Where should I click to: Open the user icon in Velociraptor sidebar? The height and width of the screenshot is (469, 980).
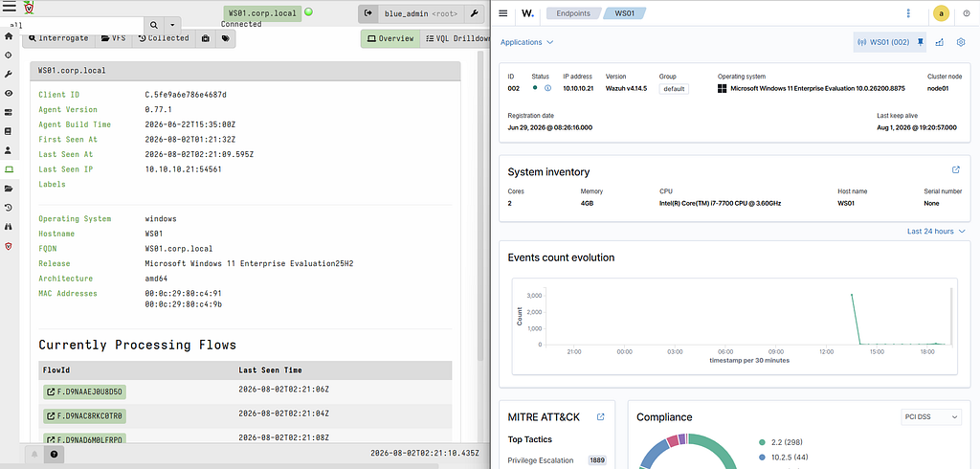point(8,150)
